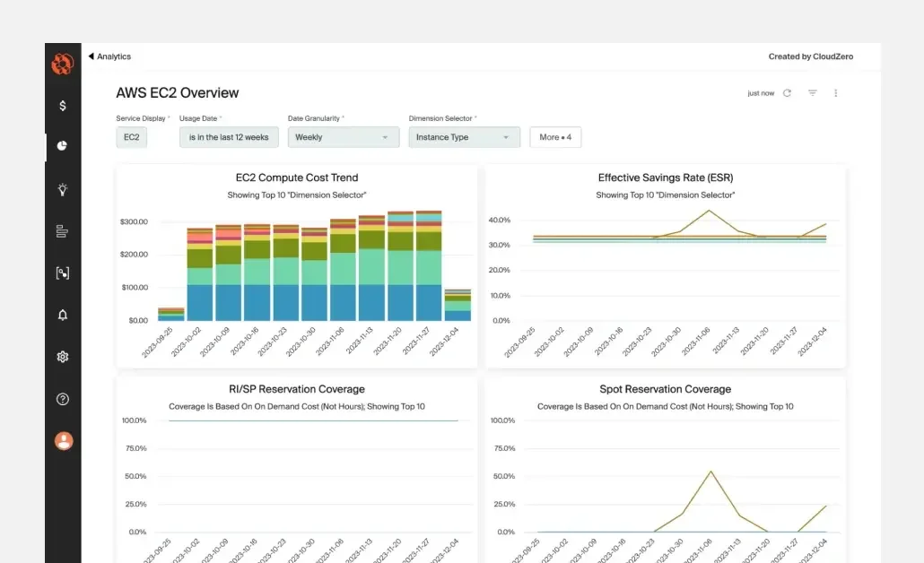924x563 pixels.
Task: Click the More filters button
Action: 556,137
